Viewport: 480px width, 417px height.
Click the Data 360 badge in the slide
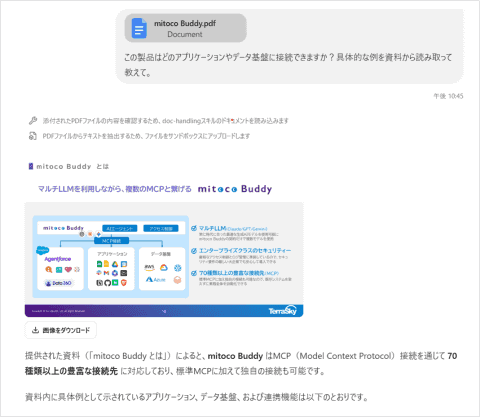(59, 283)
